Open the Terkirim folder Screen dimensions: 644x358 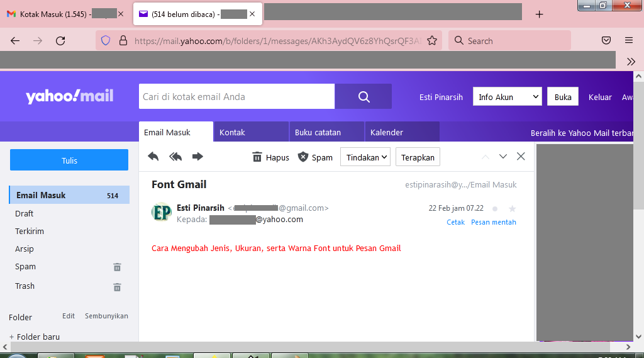[30, 231]
